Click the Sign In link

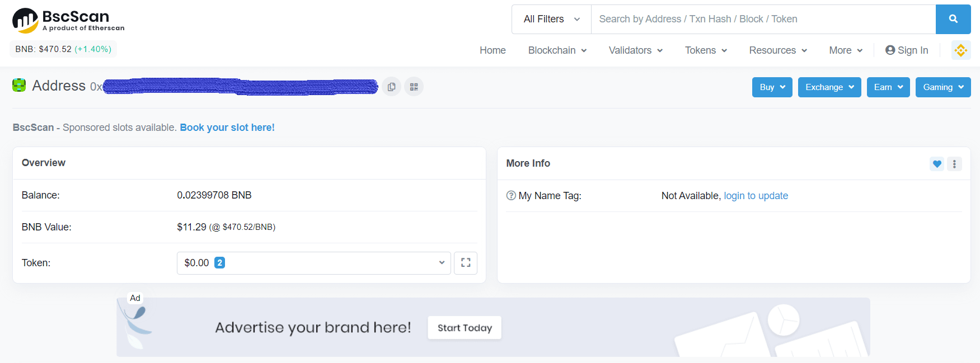coord(907,50)
